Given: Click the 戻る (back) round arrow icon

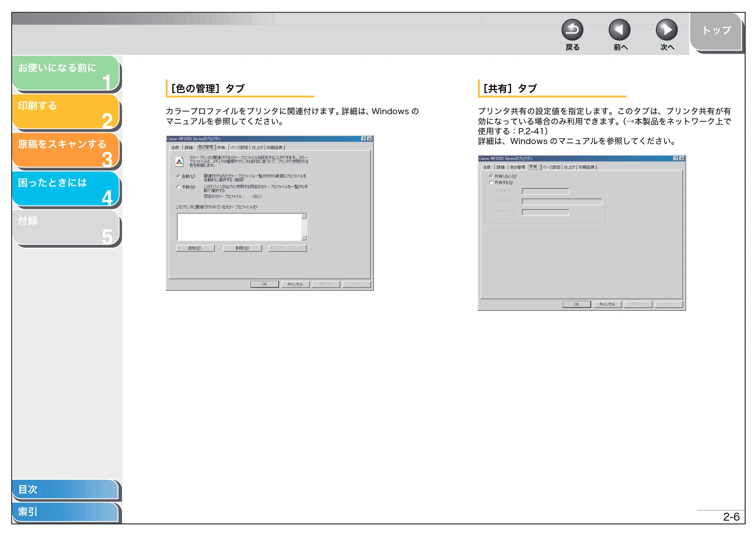Looking at the screenshot, I should pos(572,30).
